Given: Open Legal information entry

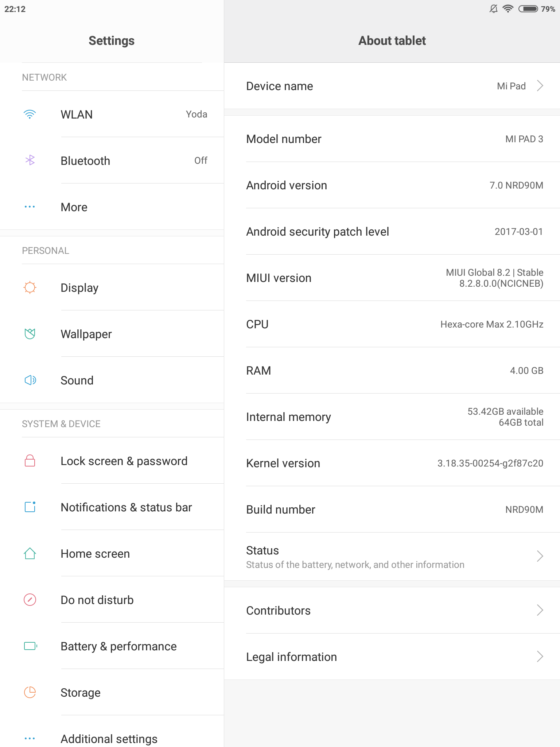Looking at the screenshot, I should pos(392,657).
